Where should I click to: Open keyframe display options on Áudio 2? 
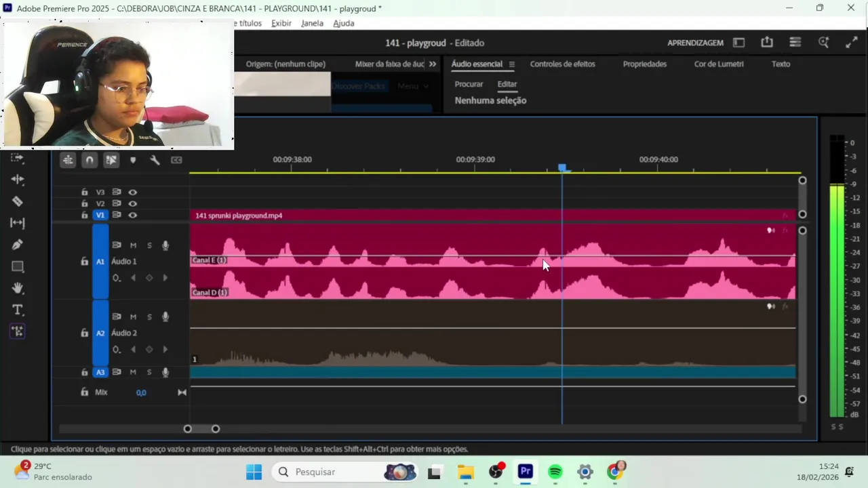(117, 350)
